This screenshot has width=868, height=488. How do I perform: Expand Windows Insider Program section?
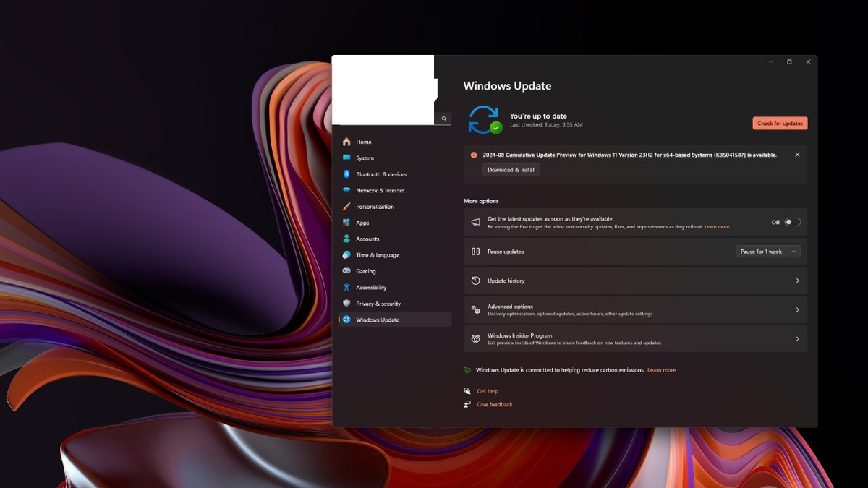[798, 338]
